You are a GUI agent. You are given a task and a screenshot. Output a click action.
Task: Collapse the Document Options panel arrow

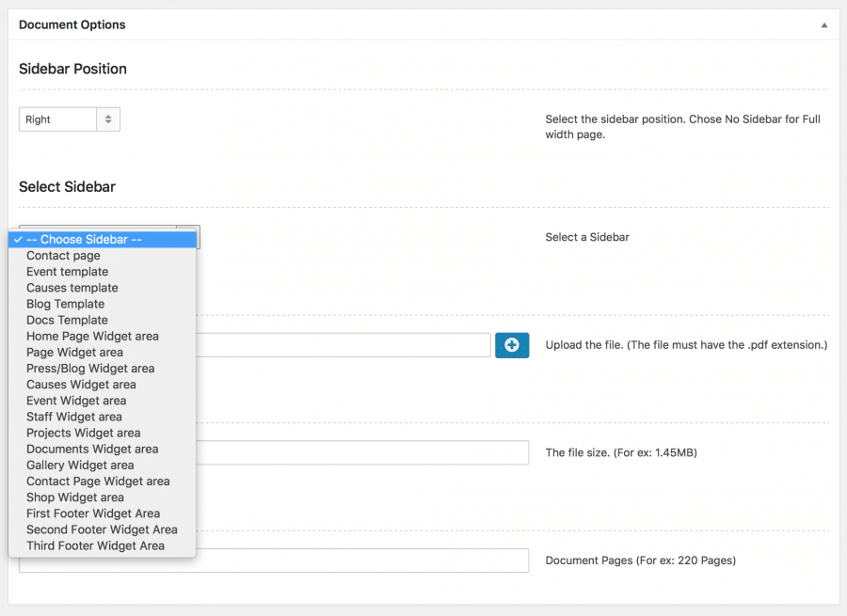coord(823,24)
